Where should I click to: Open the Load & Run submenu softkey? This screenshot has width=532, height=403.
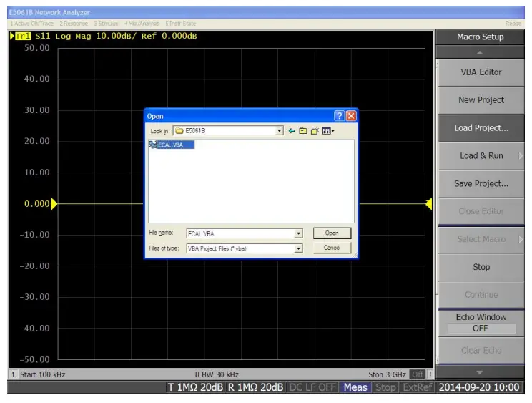click(x=481, y=155)
